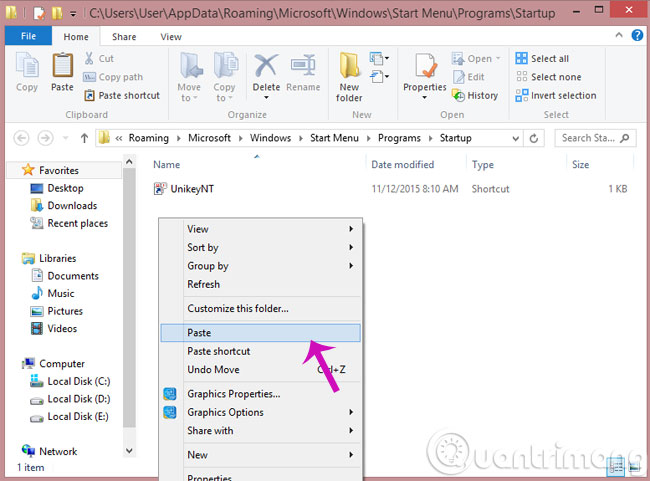650x481 pixels.
Task: Go forward with the Forward arrow
Action: (46, 138)
